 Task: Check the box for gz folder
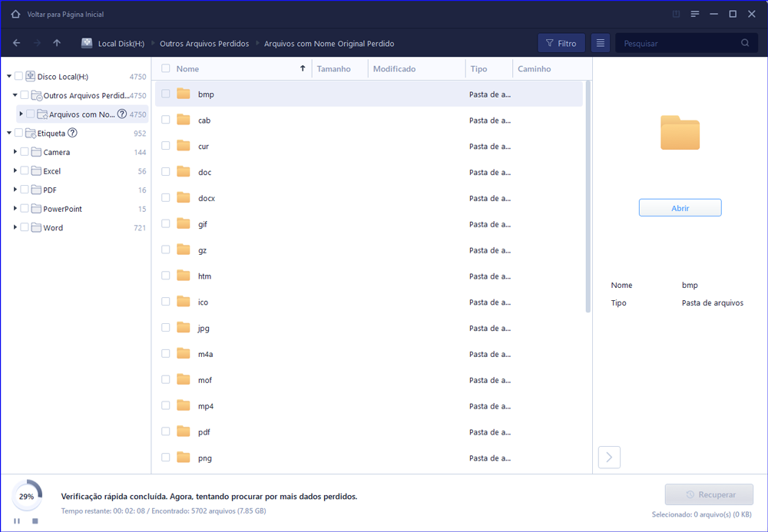point(166,249)
